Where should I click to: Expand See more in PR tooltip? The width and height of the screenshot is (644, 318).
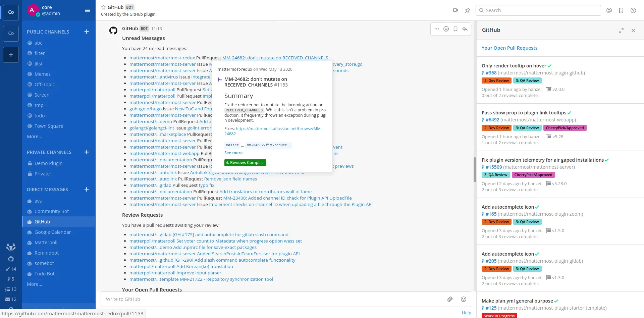click(233, 153)
